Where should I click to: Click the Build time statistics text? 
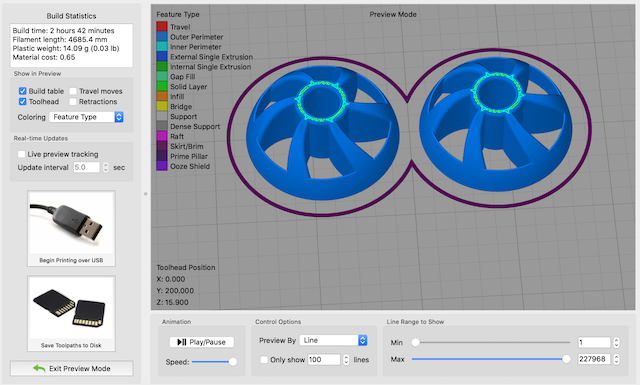[63, 30]
